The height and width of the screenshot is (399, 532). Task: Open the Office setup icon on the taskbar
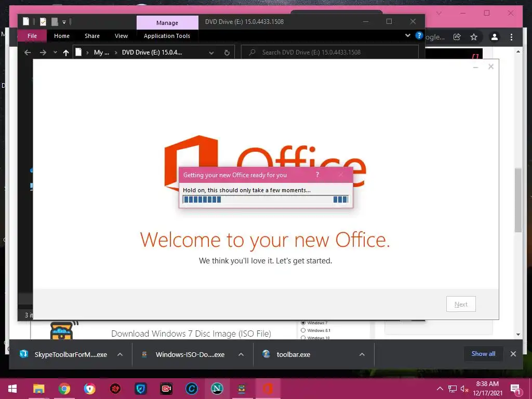coord(268,389)
